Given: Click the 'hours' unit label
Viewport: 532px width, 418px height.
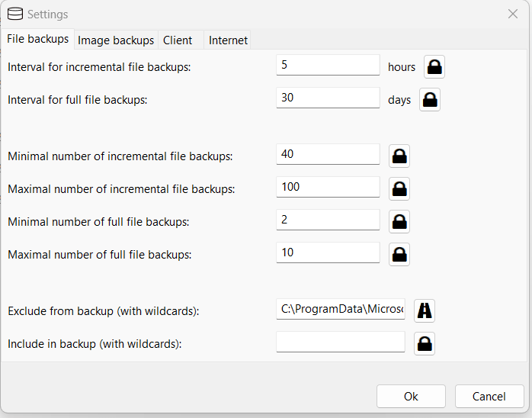Looking at the screenshot, I should click(402, 67).
